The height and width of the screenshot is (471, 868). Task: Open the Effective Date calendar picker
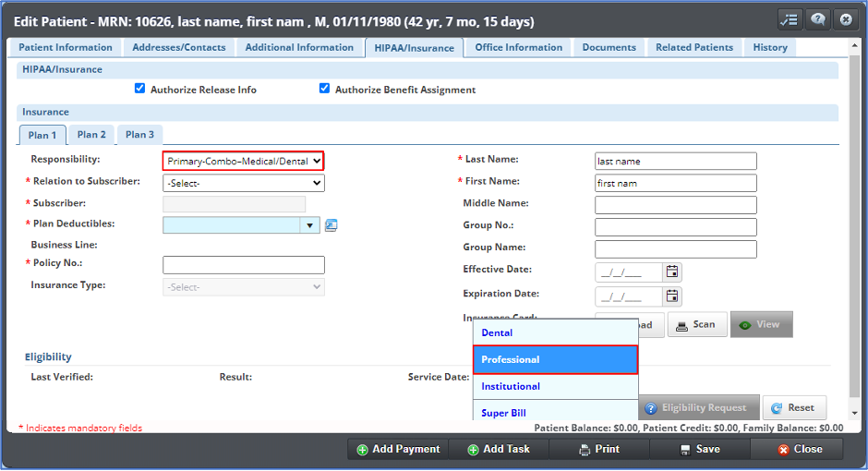click(x=672, y=272)
